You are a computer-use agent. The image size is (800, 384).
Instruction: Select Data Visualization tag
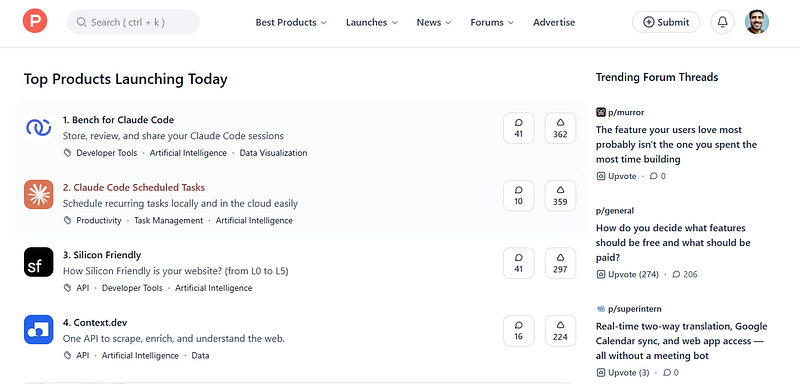(273, 153)
